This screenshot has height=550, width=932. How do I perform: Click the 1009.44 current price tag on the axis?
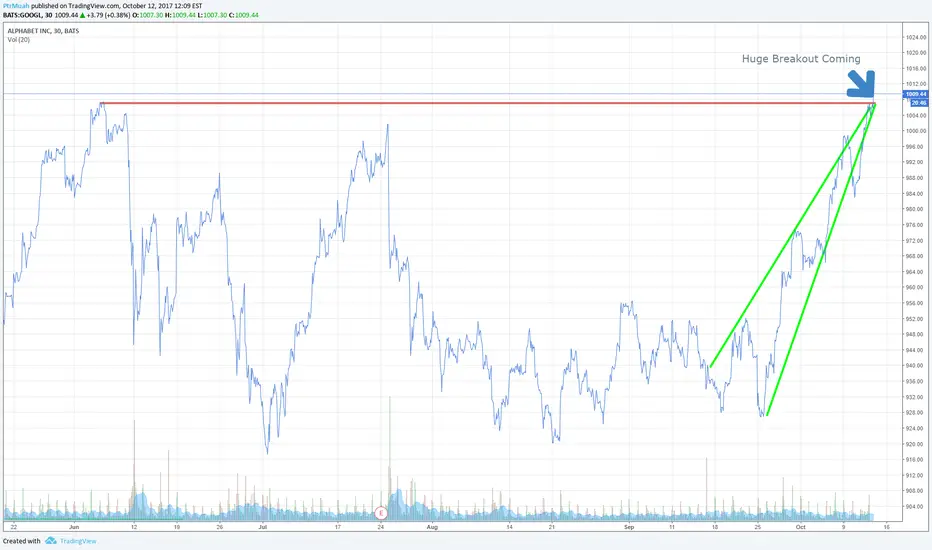(915, 94)
